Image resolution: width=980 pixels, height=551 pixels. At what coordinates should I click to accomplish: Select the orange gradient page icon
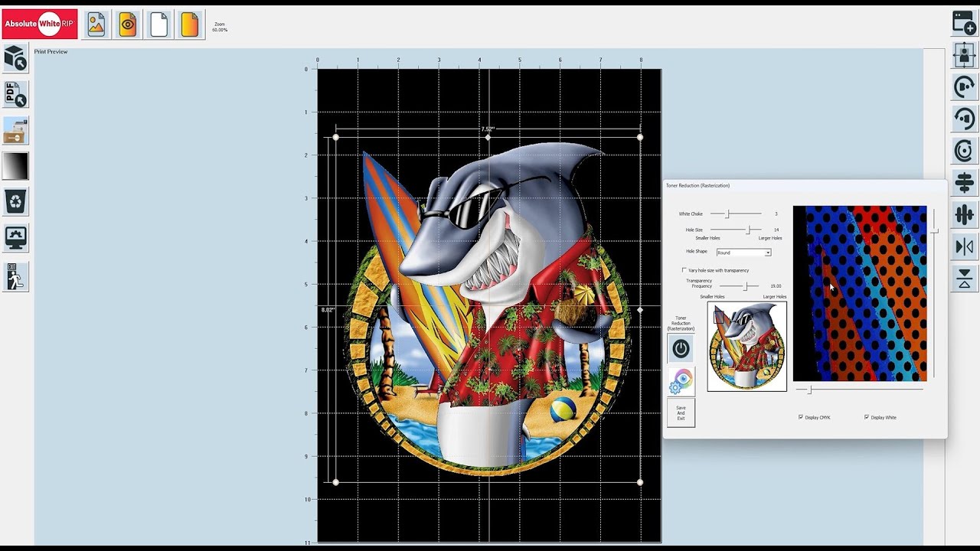coord(190,24)
